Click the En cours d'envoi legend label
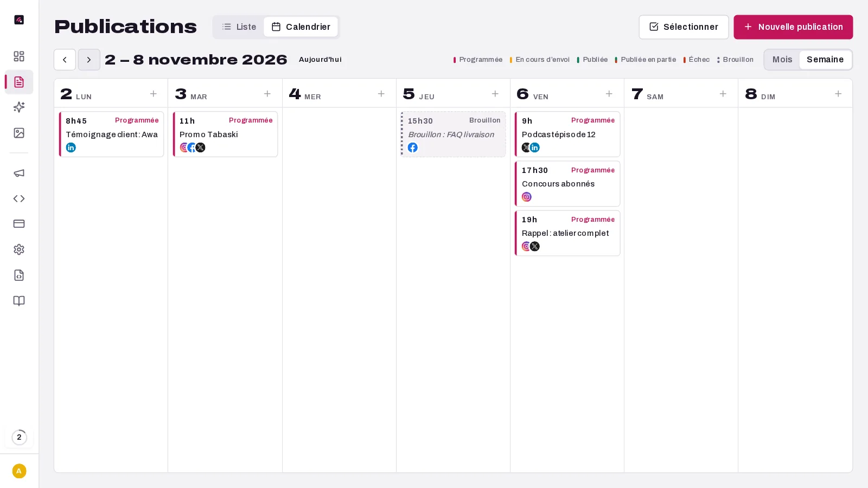The width and height of the screenshot is (868, 488). click(x=542, y=60)
